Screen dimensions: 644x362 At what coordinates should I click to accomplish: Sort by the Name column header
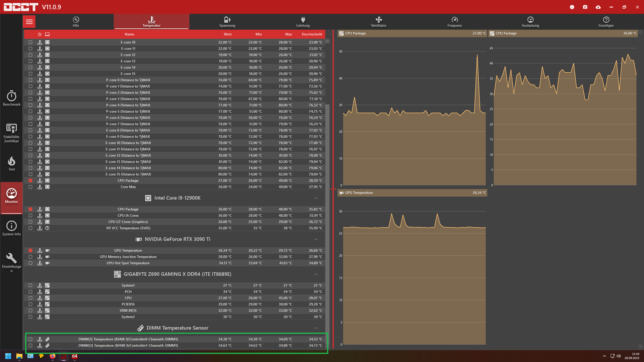(129, 34)
